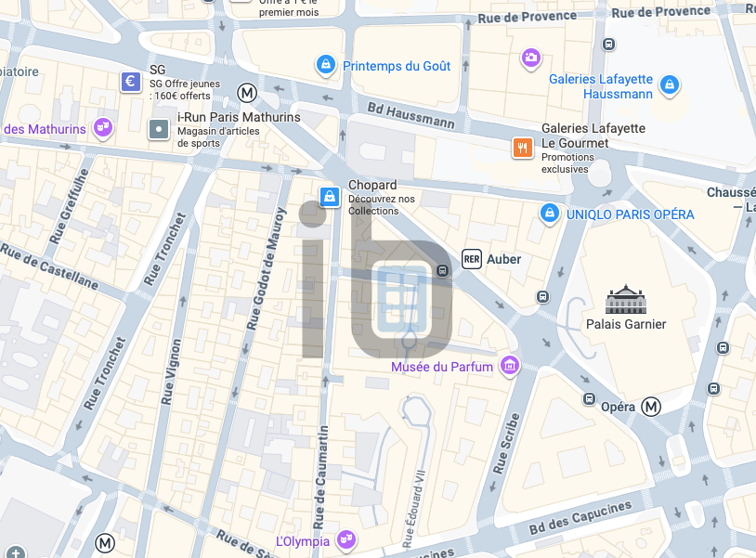Open the SG bank euro icon

click(131, 82)
